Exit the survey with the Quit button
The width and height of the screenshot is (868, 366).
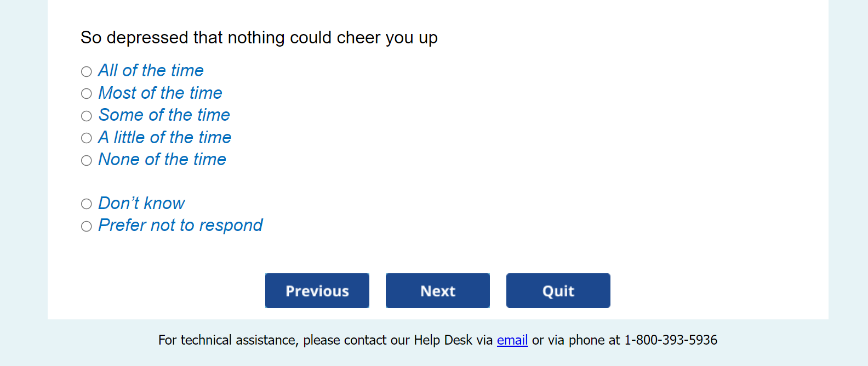pos(558,291)
